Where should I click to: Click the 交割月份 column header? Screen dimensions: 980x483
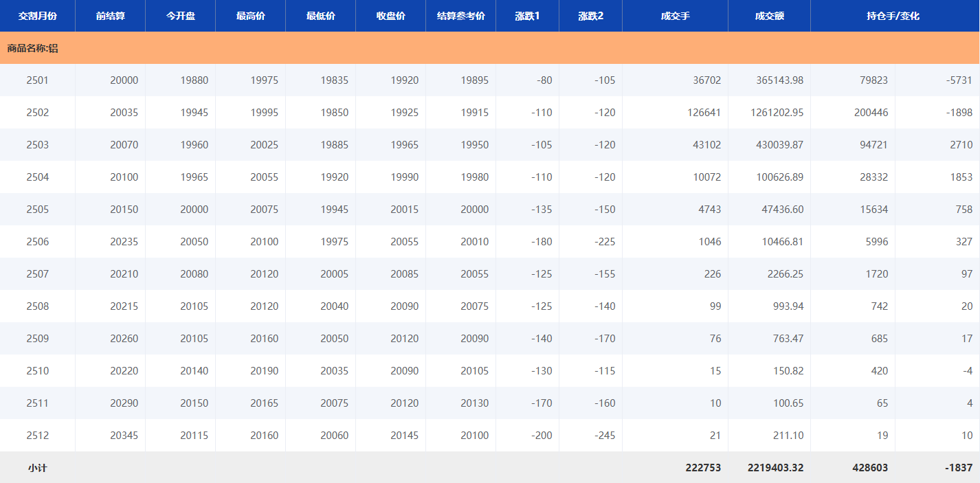[x=37, y=16]
